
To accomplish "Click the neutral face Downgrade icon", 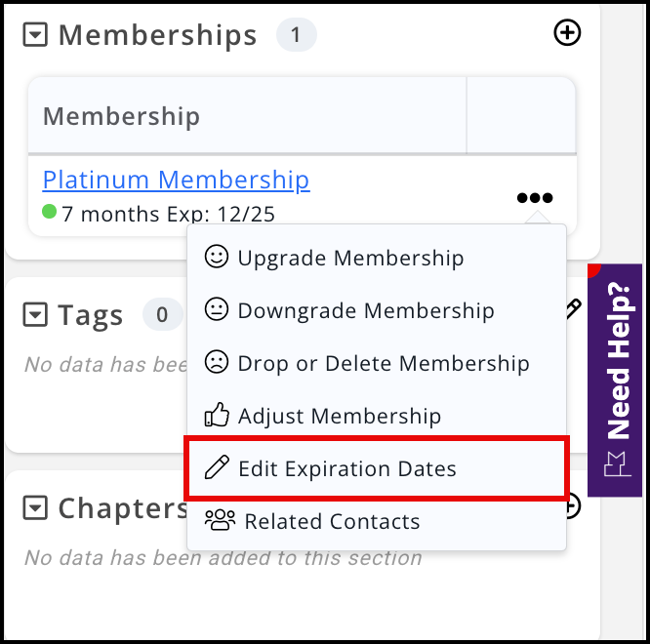I will point(217,309).
